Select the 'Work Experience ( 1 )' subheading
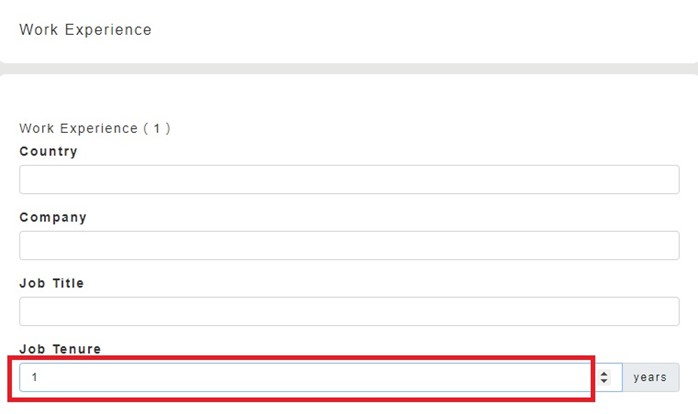This screenshot has width=698, height=414. pyautogui.click(x=94, y=129)
